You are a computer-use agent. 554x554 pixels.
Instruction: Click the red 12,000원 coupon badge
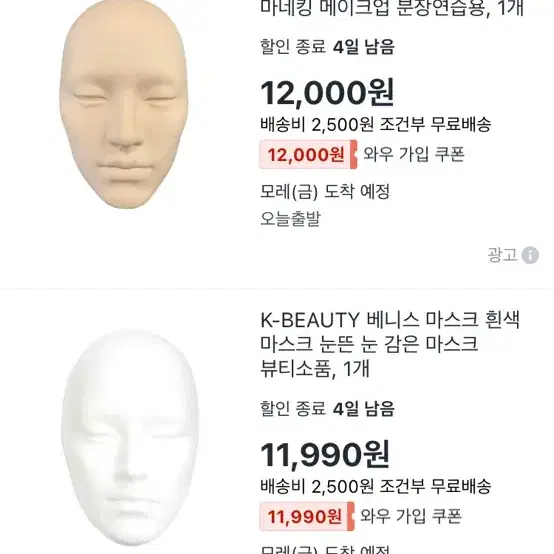pos(308,154)
